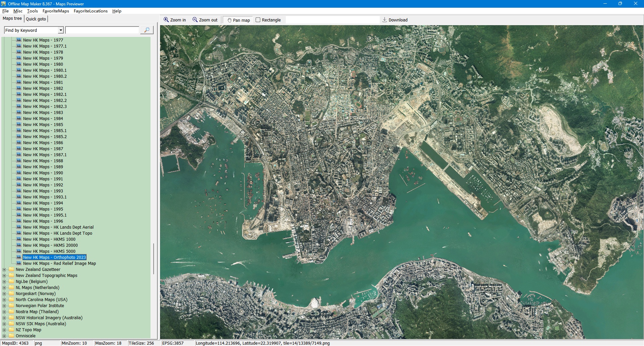Click the Download arrow icon
Viewport: 644px width, 346px height.
tap(385, 20)
